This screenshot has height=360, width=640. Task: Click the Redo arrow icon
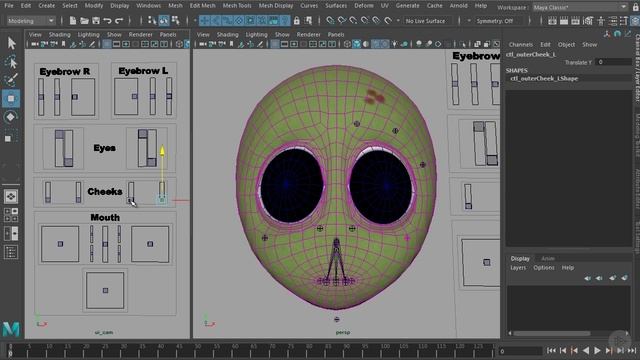point(119,20)
